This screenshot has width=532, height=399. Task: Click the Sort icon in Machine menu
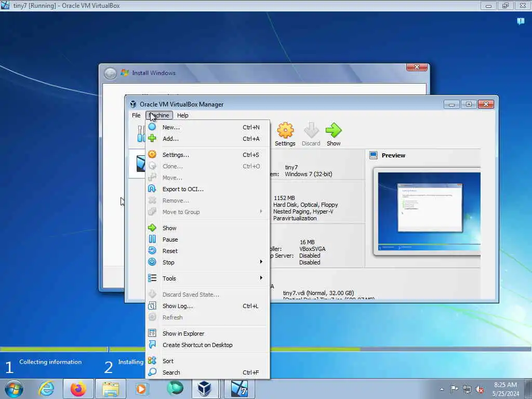[x=152, y=361]
